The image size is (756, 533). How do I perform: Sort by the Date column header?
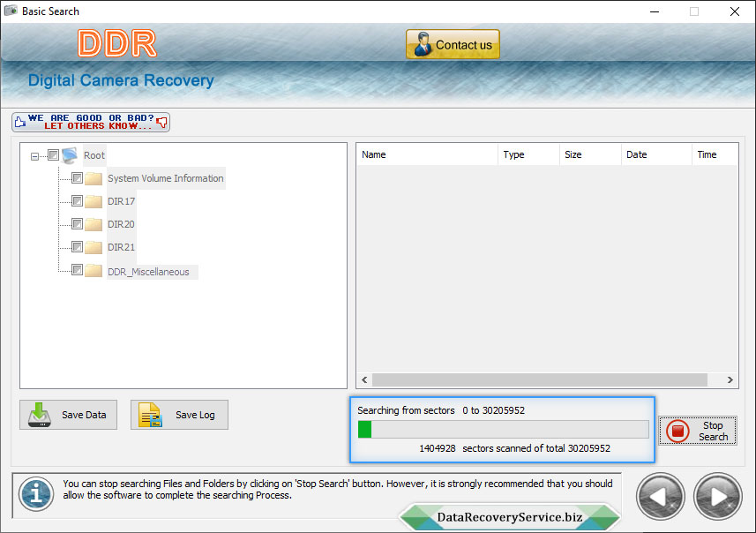[x=656, y=154]
